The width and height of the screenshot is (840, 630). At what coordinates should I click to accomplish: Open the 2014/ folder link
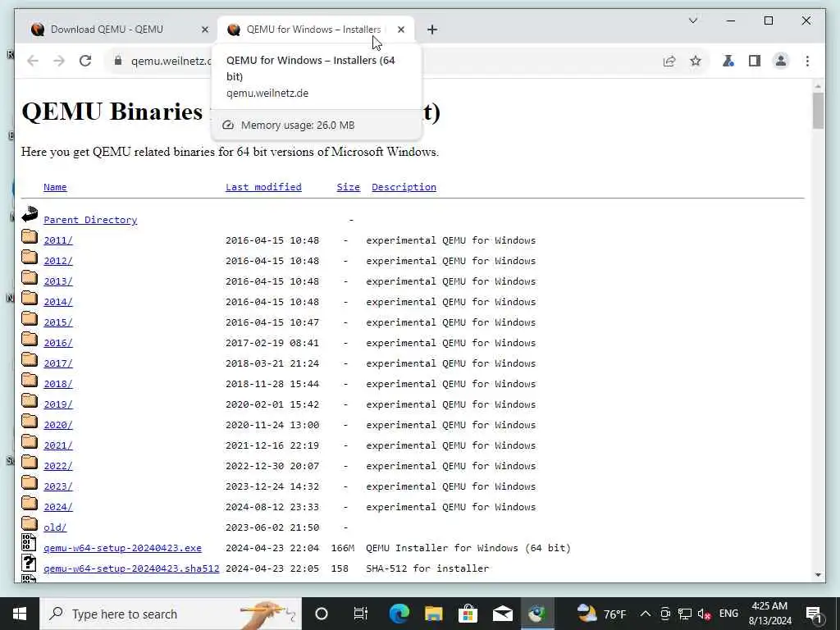pyautogui.click(x=58, y=302)
